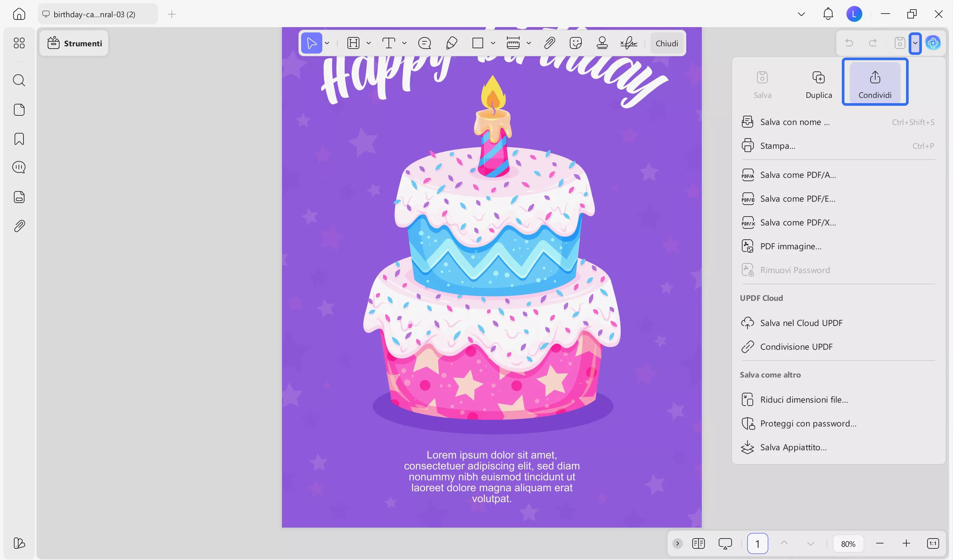Open the heading tool dropdown

coord(369,43)
